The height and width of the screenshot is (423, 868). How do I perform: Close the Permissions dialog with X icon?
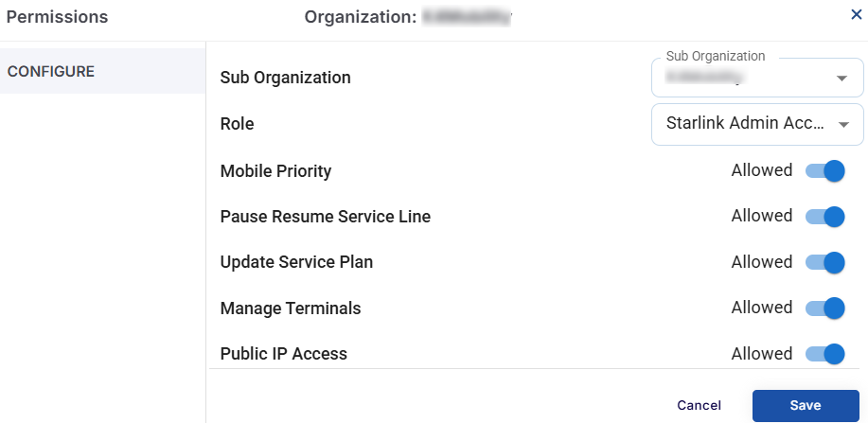[x=856, y=14]
